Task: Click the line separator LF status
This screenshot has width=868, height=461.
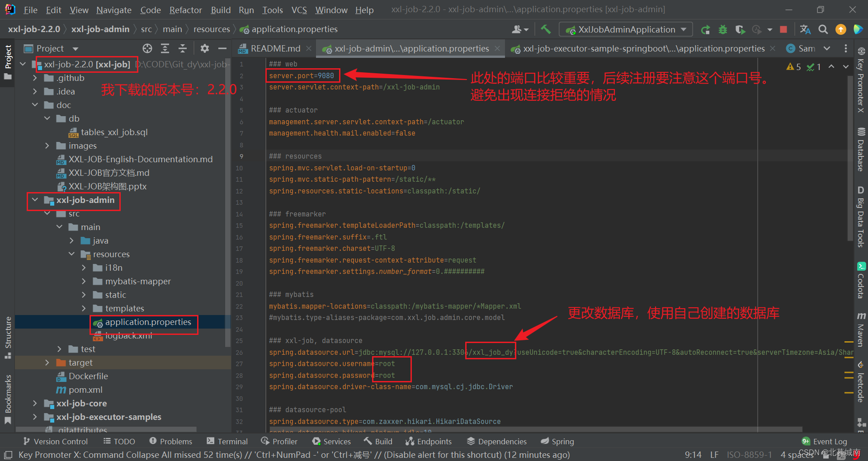Action: [714, 454]
